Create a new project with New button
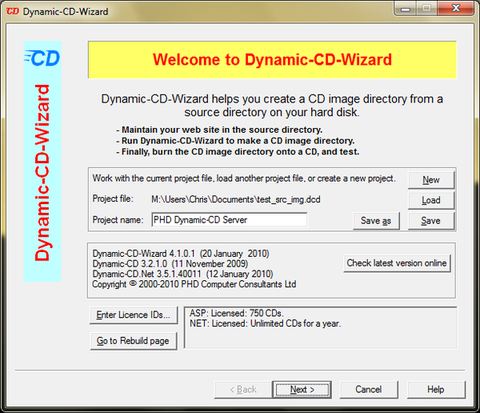This screenshot has height=413, width=480. click(x=431, y=180)
